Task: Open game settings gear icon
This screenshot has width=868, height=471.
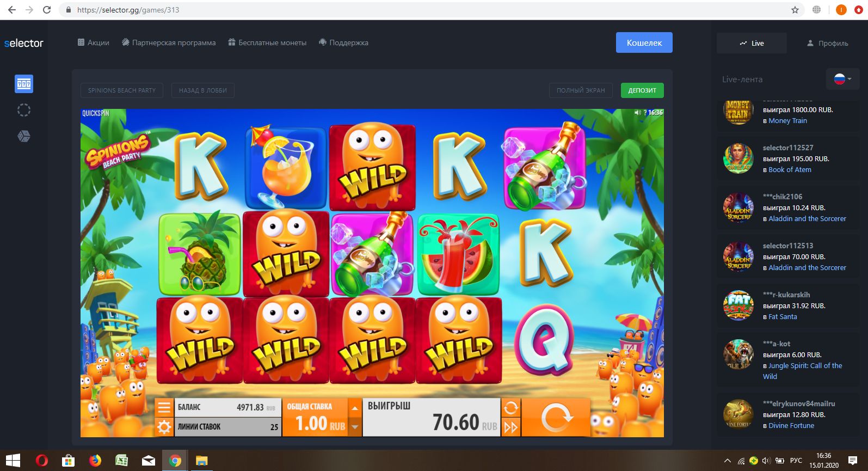Action: [164, 427]
